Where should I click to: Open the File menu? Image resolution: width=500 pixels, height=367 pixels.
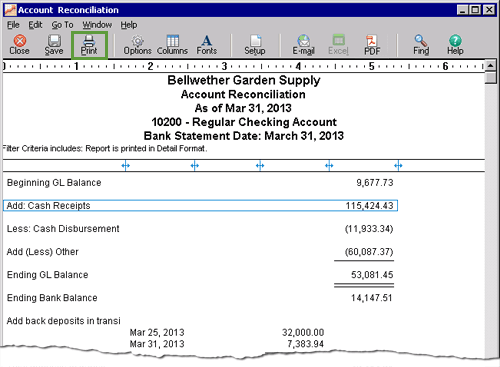click(13, 25)
